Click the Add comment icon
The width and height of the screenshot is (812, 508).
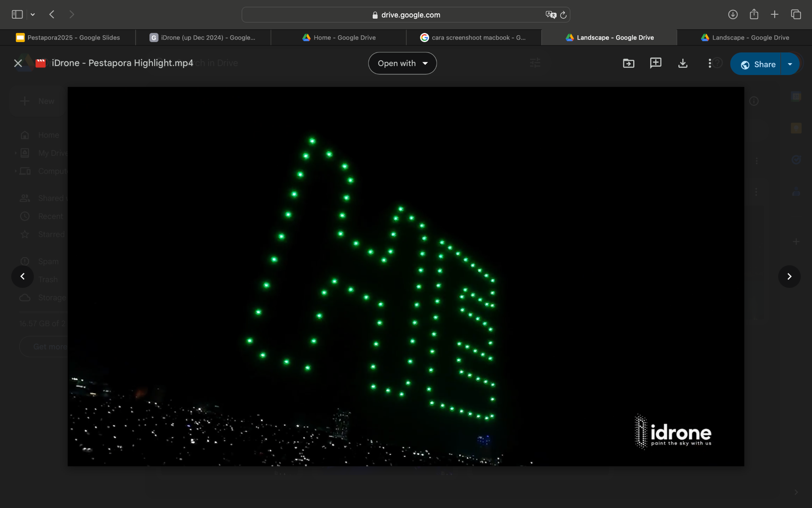tap(655, 63)
